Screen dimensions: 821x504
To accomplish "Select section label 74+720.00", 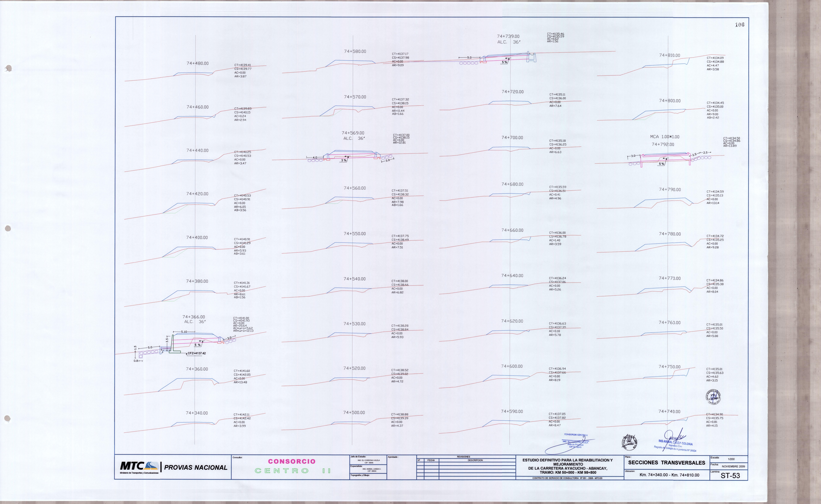I will pyautogui.click(x=512, y=92).
